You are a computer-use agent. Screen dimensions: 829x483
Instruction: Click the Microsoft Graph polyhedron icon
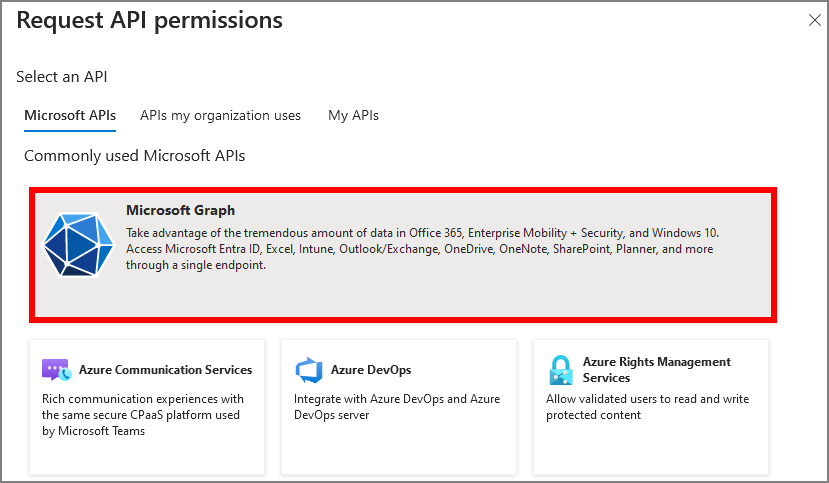[80, 244]
